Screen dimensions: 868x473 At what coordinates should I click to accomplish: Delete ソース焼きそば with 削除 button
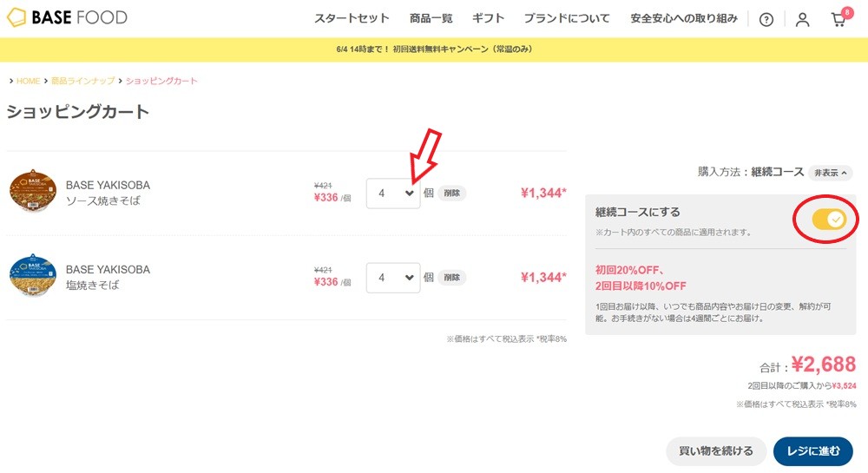pos(451,193)
